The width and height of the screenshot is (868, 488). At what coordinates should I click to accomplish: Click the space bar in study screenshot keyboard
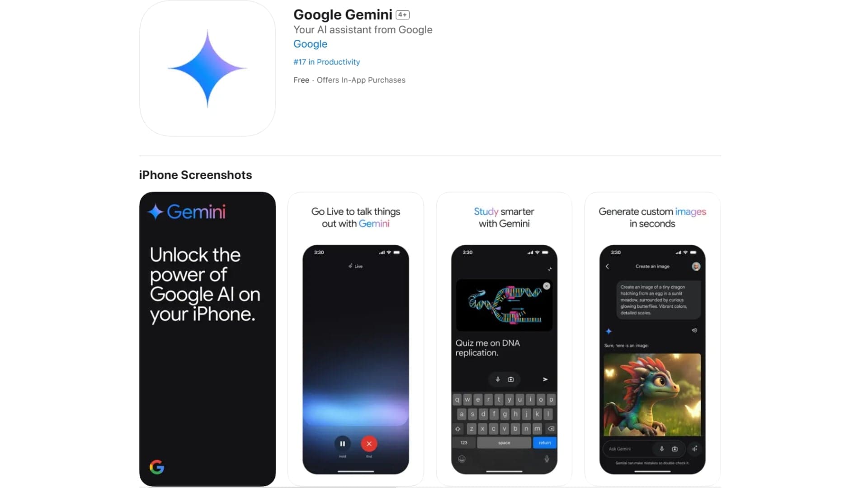coord(503,443)
